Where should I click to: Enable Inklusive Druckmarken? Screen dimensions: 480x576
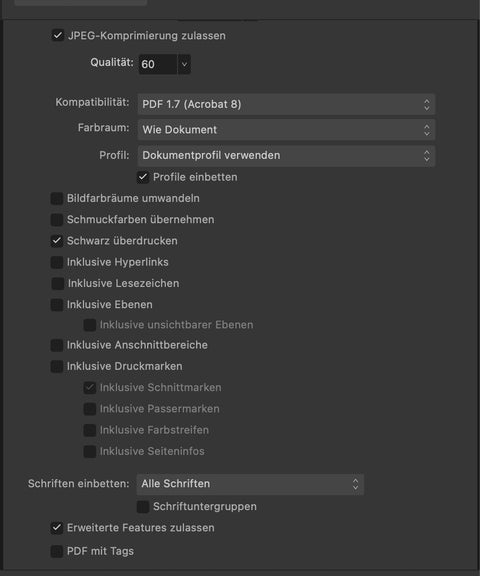tap(57, 366)
